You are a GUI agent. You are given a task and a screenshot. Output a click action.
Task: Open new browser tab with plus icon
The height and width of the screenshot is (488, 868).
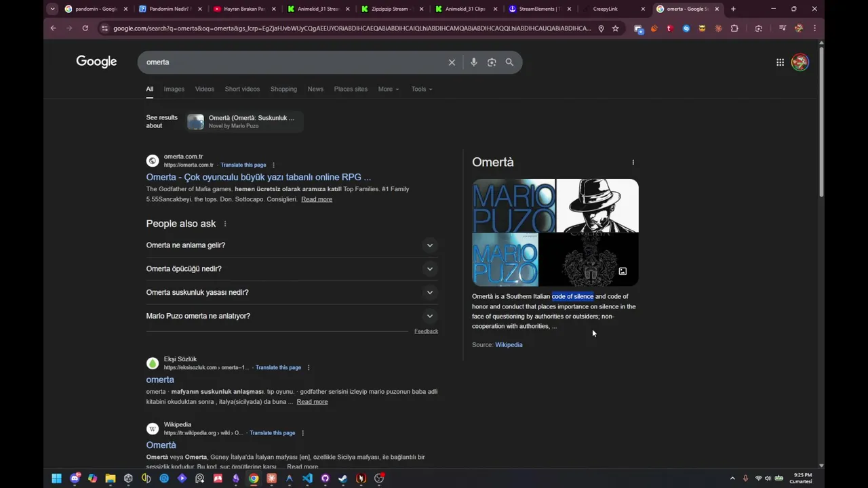[x=733, y=9]
